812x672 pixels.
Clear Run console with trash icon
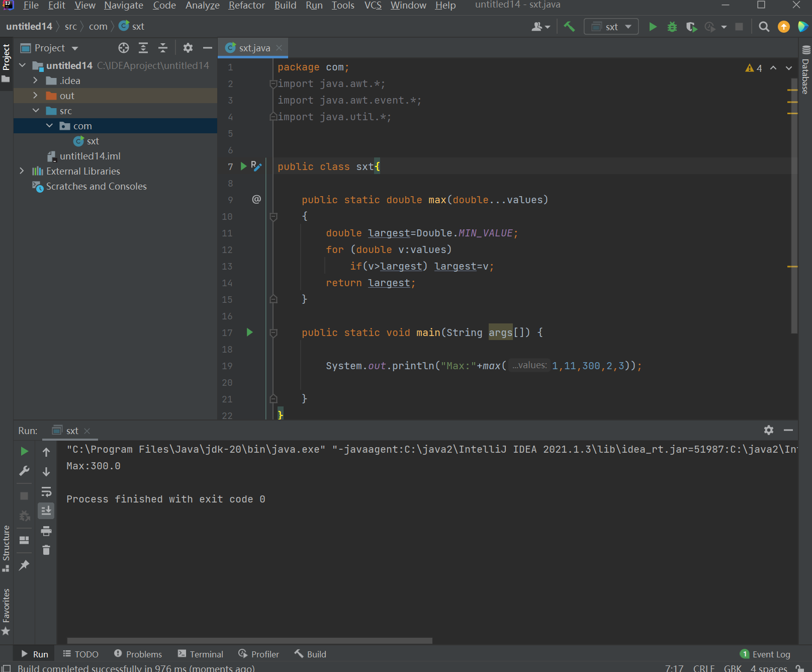click(x=46, y=550)
